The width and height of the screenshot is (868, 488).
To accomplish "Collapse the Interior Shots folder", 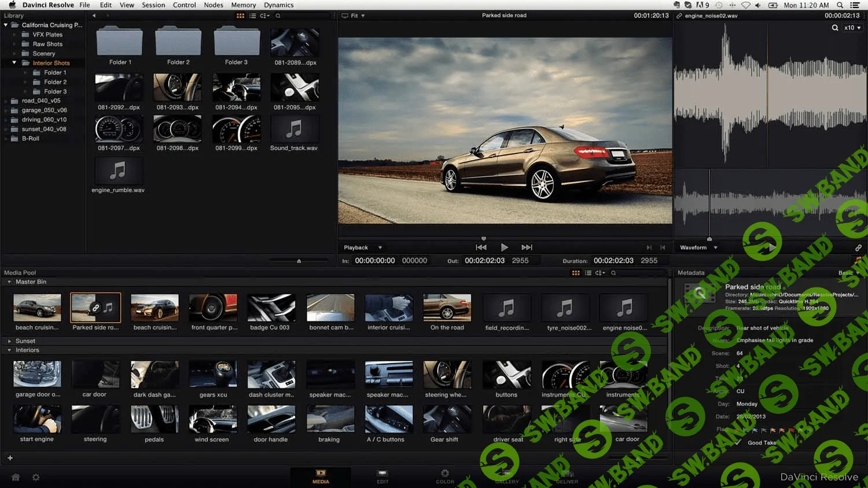I will pyautogui.click(x=14, y=62).
